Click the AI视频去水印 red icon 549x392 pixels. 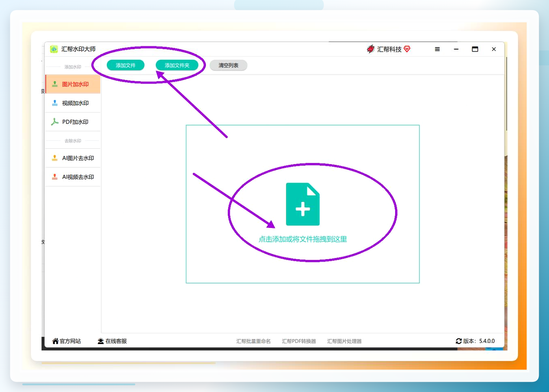pyautogui.click(x=55, y=177)
